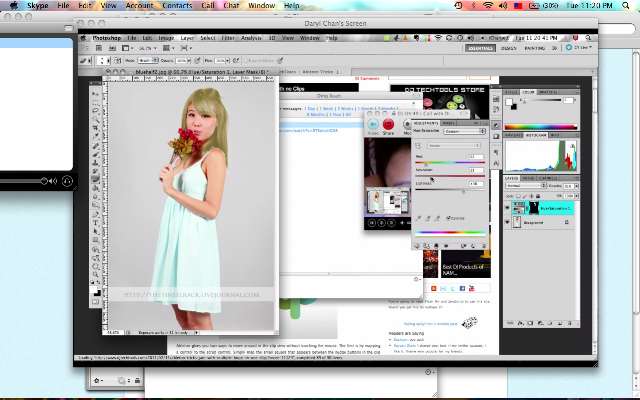Select the Brush tool in toolbox
Image resolution: width=640 pixels, height=400 pixels.
point(96,154)
